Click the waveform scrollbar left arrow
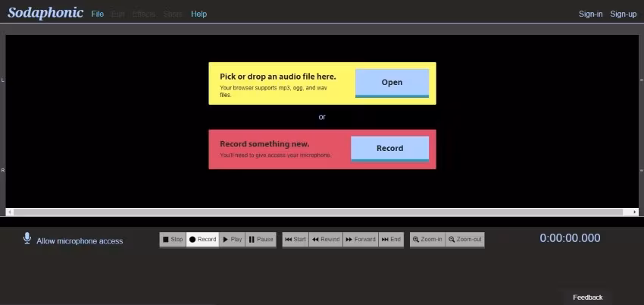 click(10, 212)
